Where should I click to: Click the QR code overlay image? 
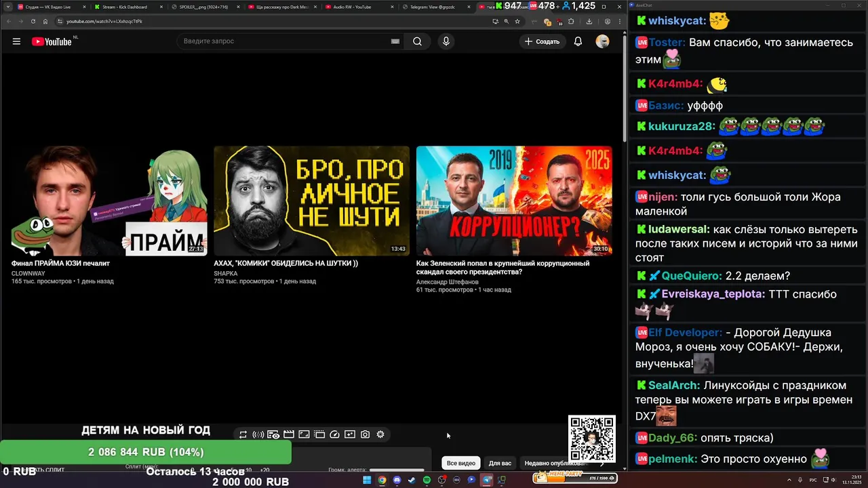pos(592,439)
